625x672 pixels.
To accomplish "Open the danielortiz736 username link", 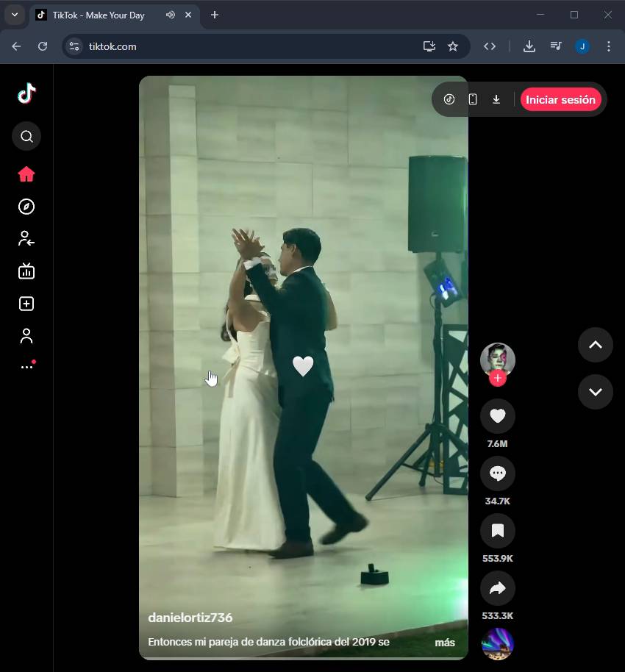I will click(x=190, y=618).
